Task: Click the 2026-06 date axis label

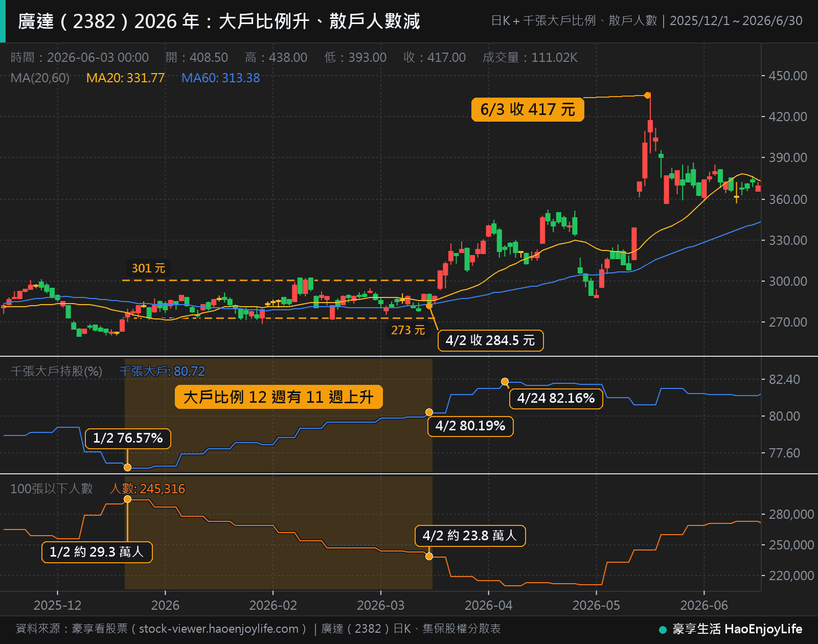Action: [x=704, y=605]
